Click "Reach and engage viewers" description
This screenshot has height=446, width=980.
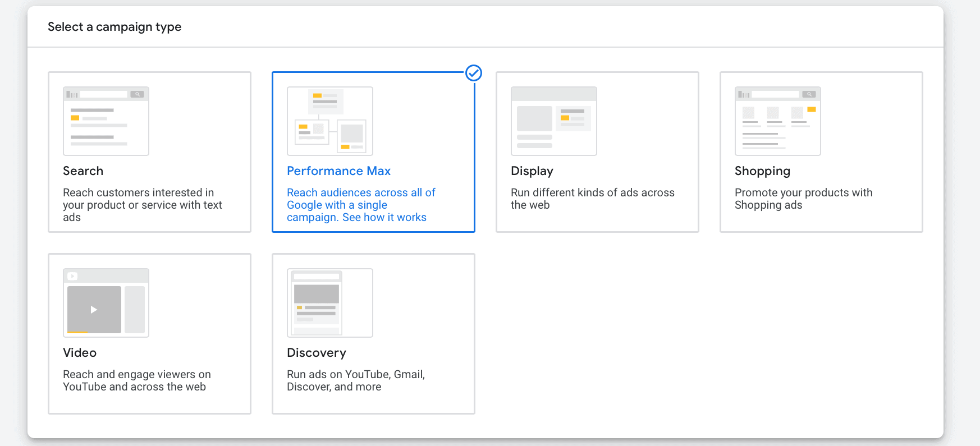coord(137,380)
